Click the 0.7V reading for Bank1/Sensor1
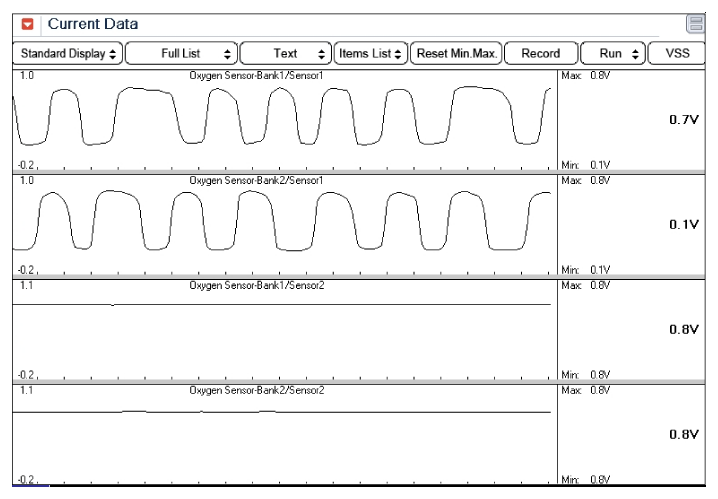Image resolution: width=718 pixels, height=499 pixels. pos(683,120)
